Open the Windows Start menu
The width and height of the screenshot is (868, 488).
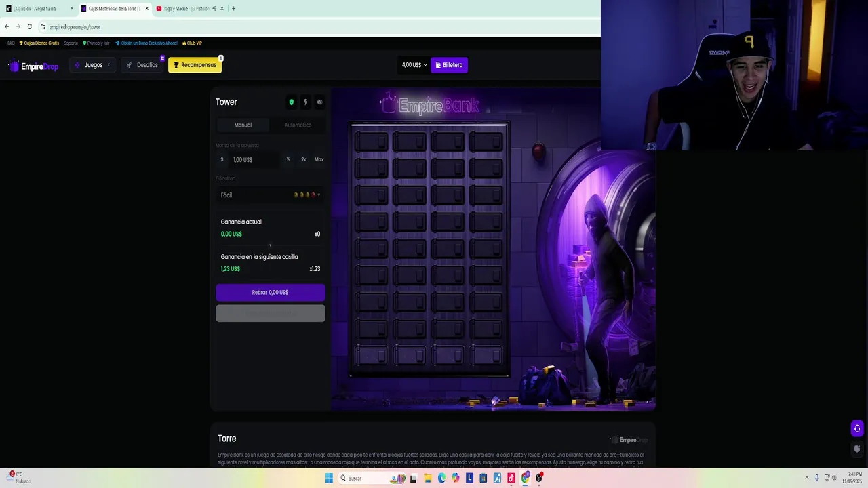tap(329, 478)
